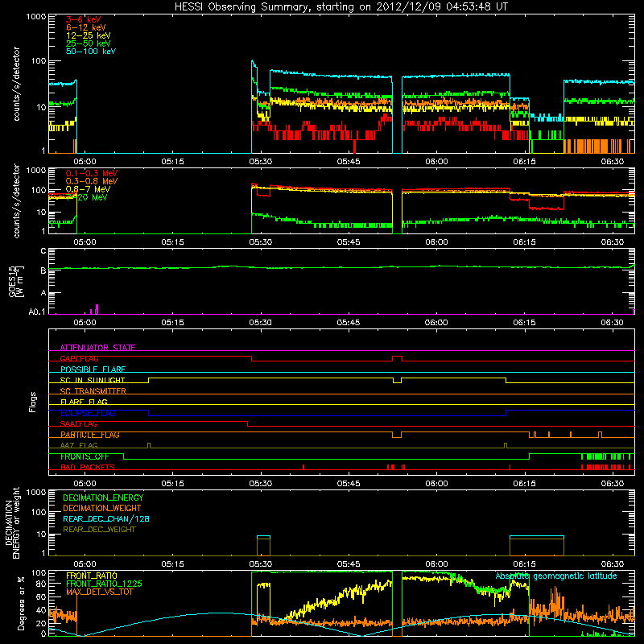This screenshot has width=644, height=644.
Task: Click the DECIMATION_ENERGY legend entry
Action: point(103,497)
